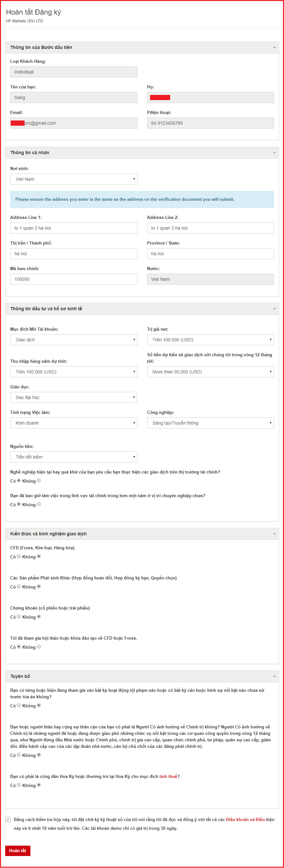Click the Email field
Image resolution: width=284 pixels, height=868 pixels.
[x=74, y=123]
